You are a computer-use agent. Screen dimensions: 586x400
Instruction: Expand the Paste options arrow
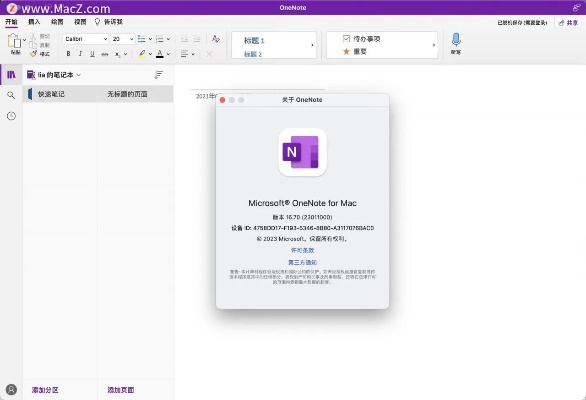[25, 40]
